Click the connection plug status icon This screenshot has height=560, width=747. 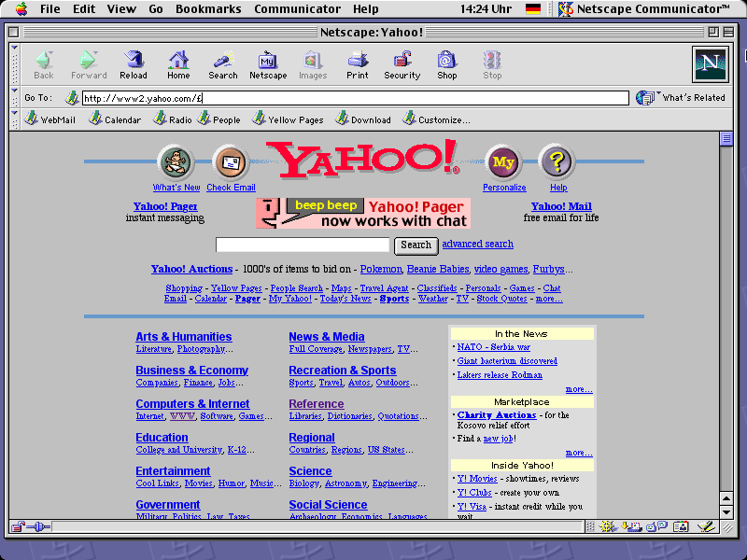click(x=39, y=526)
